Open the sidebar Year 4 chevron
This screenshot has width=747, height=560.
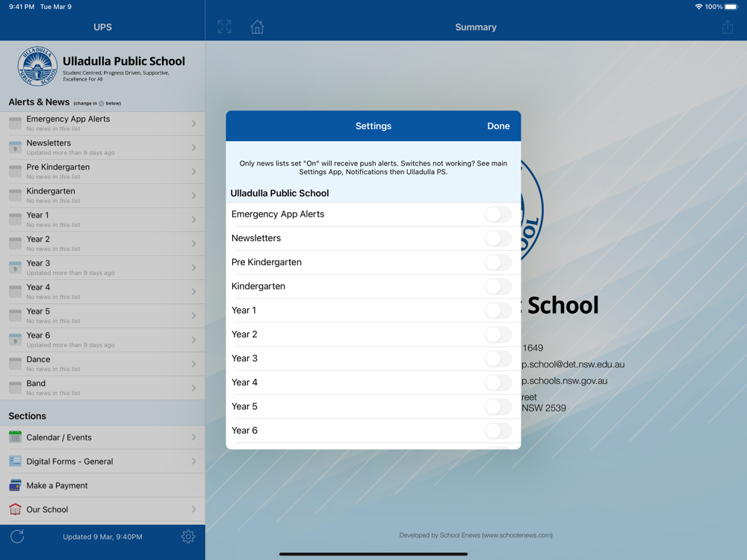(194, 291)
